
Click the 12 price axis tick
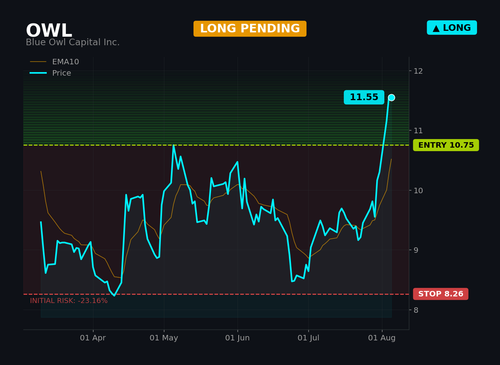coord(418,71)
